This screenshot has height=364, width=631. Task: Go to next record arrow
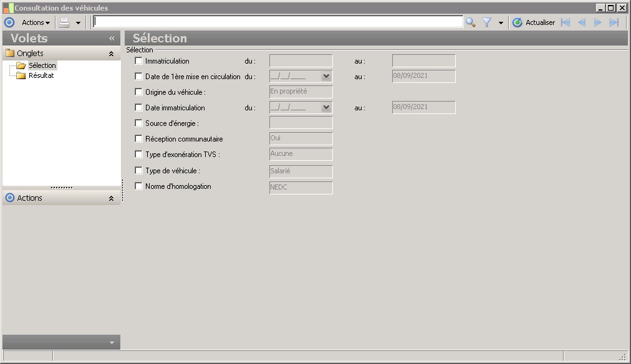(x=597, y=22)
